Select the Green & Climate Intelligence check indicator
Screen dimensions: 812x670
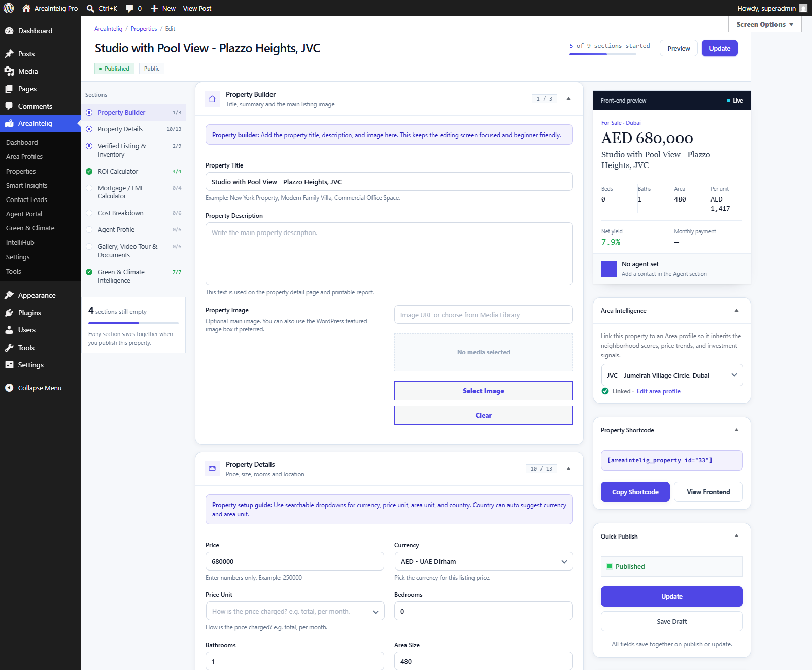(89, 272)
